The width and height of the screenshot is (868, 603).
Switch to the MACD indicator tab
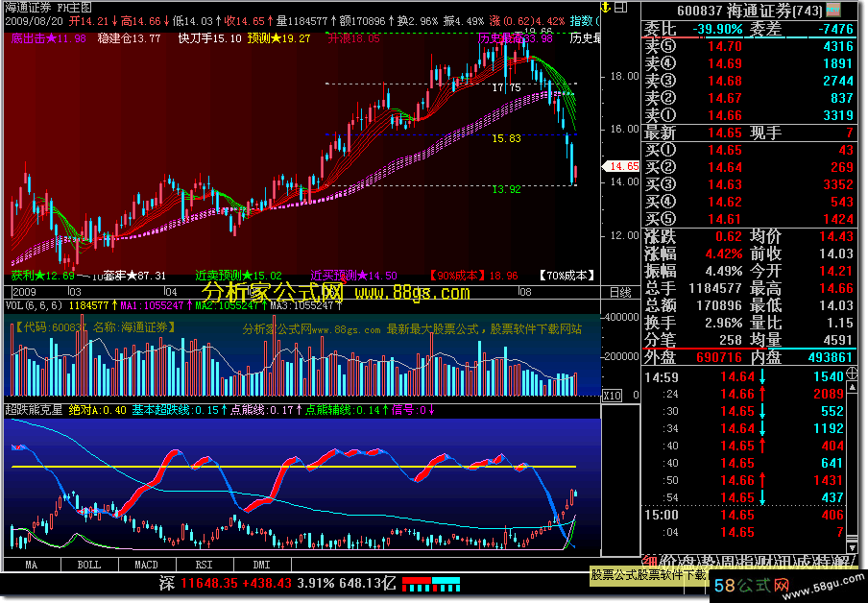[147, 565]
